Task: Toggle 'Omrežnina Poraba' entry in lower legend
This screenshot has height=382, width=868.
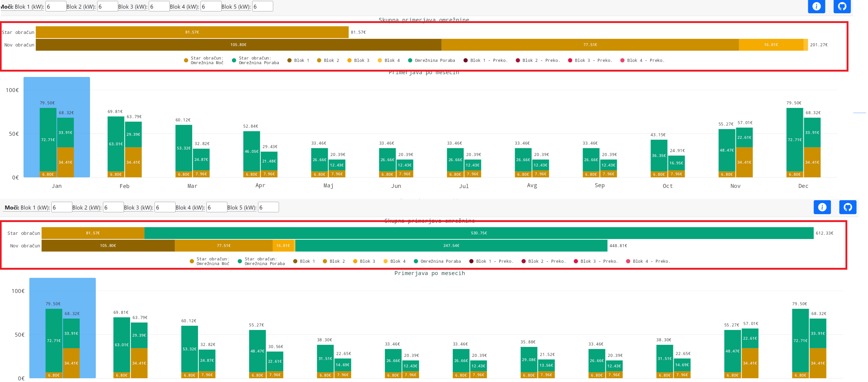Action: click(x=437, y=261)
